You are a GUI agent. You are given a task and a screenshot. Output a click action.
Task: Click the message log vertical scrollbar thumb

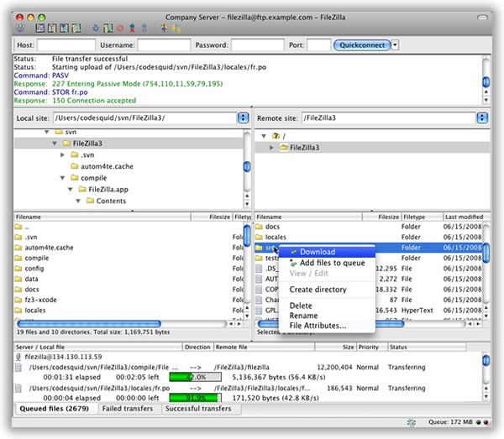486,82
